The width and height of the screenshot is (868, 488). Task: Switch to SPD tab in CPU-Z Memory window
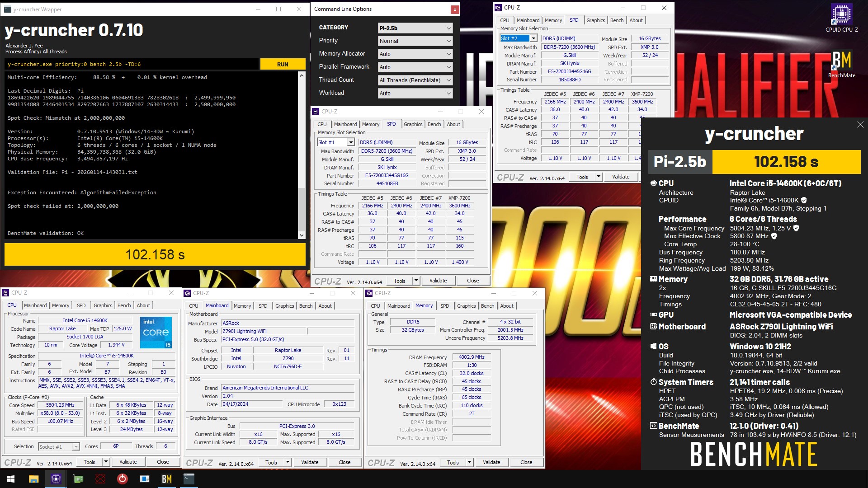pyautogui.click(x=444, y=306)
